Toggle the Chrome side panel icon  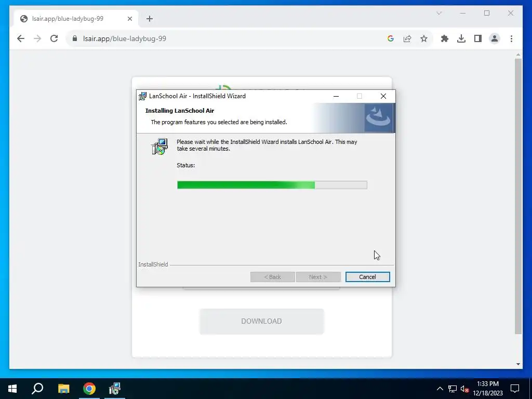click(478, 38)
